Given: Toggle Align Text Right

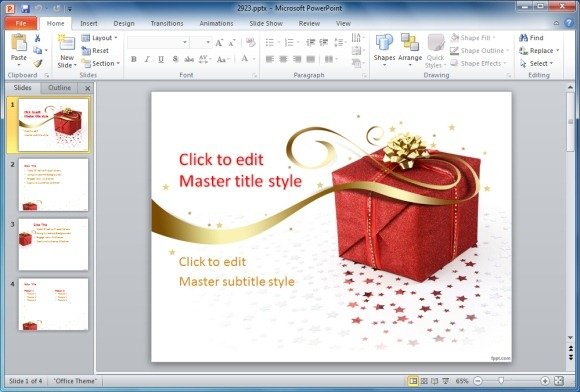Looking at the screenshot, I should click(297, 59).
